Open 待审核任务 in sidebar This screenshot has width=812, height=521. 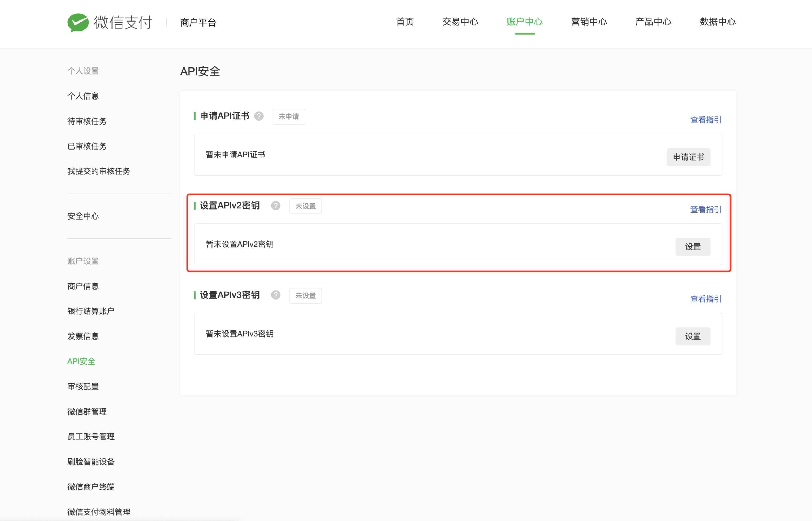coord(87,121)
